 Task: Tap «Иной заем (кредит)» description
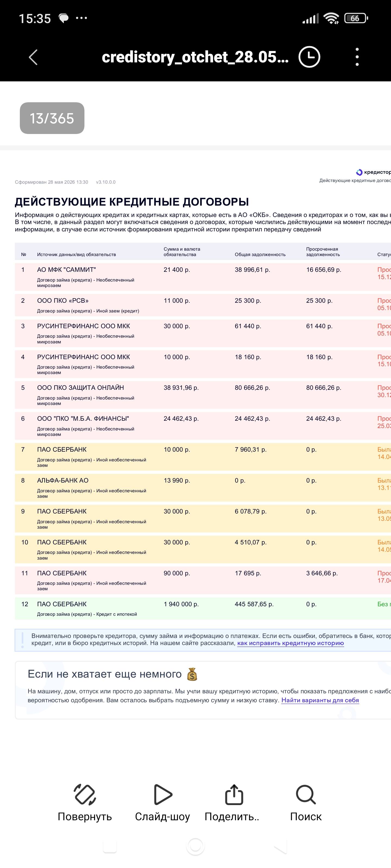click(118, 311)
